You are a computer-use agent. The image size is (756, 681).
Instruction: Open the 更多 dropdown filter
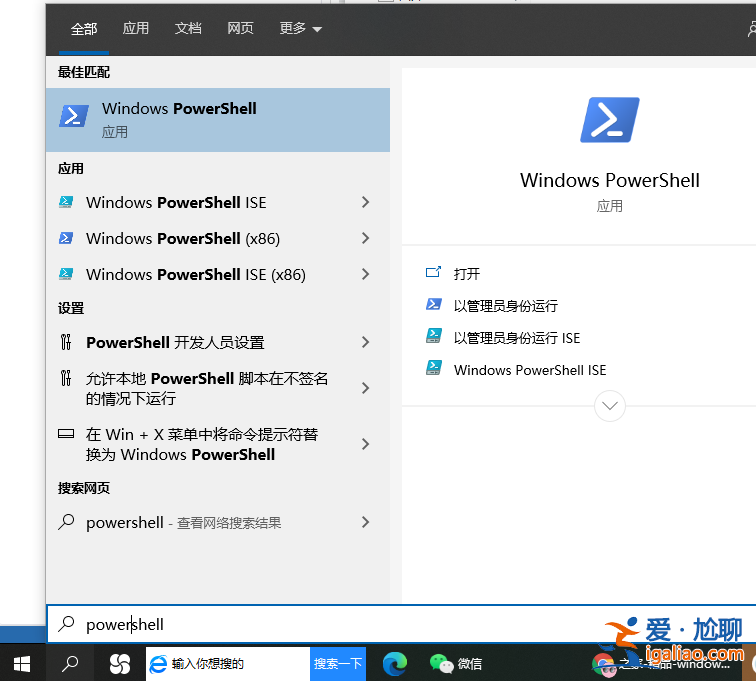pos(300,28)
